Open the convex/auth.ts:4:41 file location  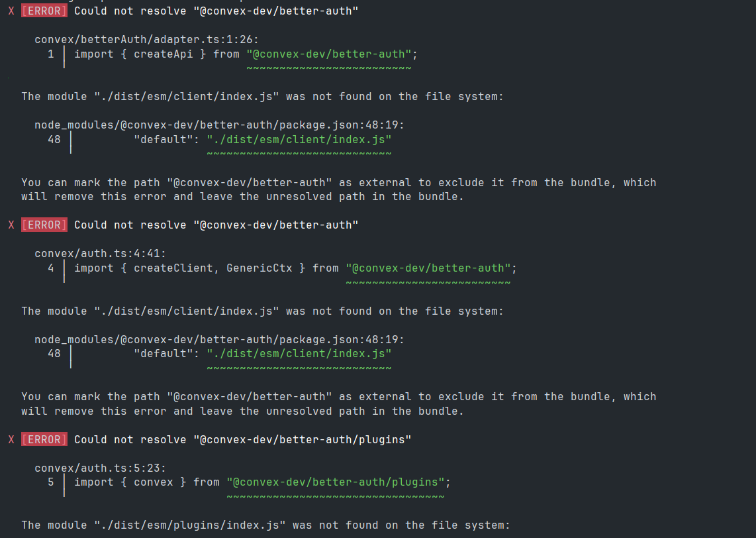click(100, 253)
